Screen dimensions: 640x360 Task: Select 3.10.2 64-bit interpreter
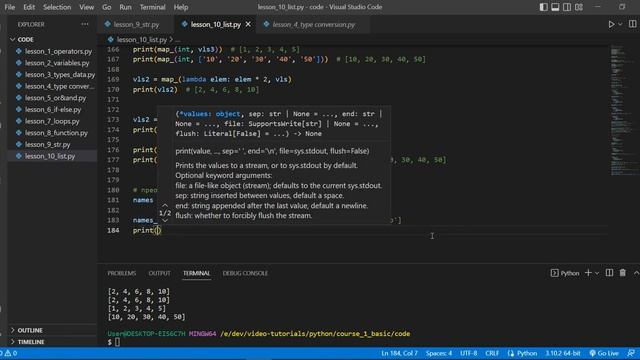click(563, 353)
